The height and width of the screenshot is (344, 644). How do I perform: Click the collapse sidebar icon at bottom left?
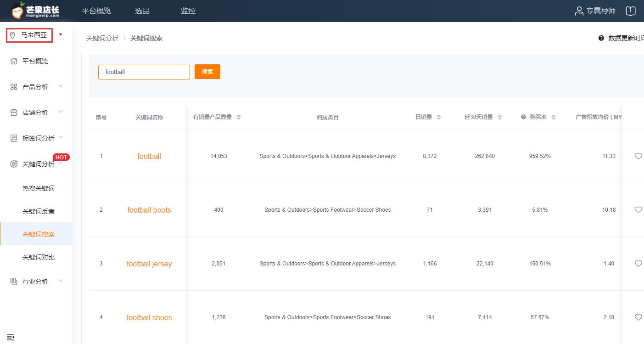tap(11, 337)
